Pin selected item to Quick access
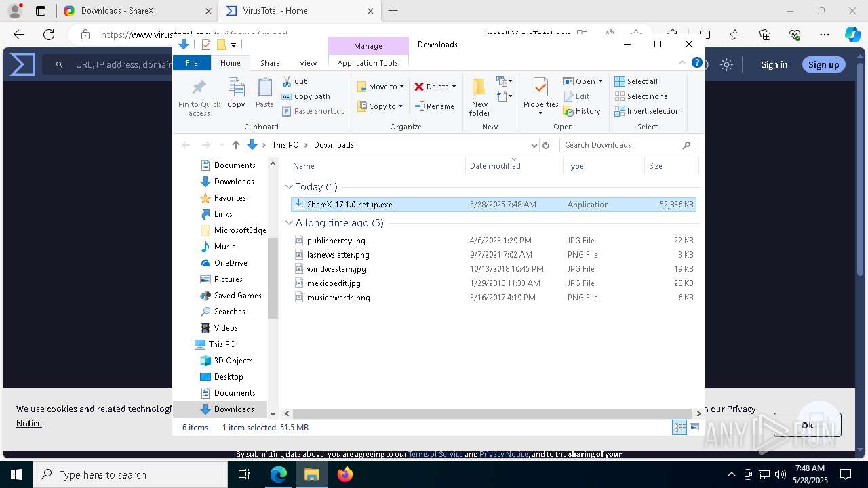The width and height of the screenshot is (868, 488). pos(199,97)
